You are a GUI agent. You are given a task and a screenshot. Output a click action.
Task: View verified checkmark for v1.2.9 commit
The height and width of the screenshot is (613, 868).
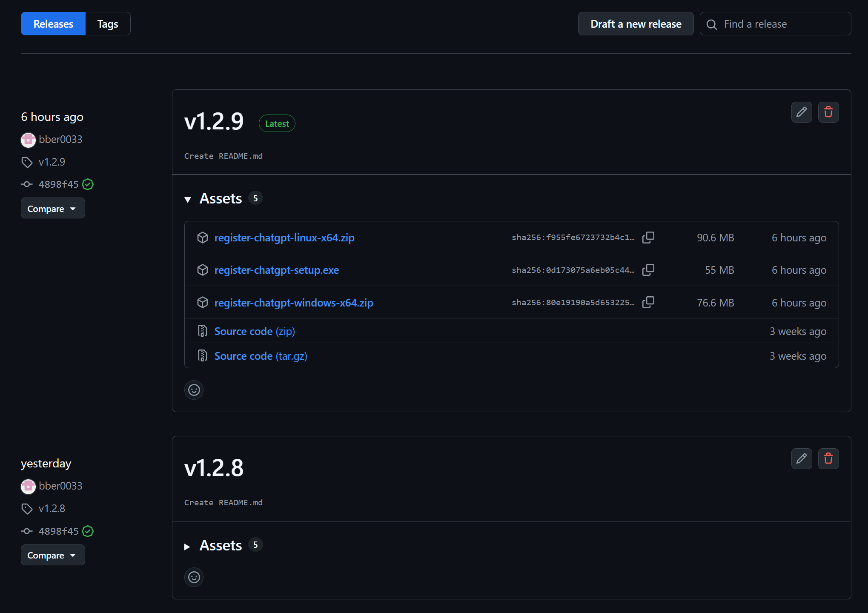tap(88, 184)
